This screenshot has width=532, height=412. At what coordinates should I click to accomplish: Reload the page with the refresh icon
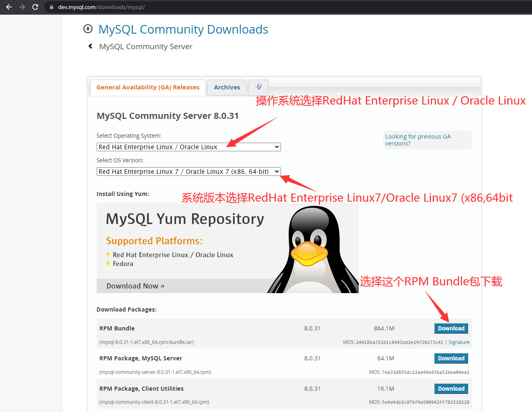35,7
